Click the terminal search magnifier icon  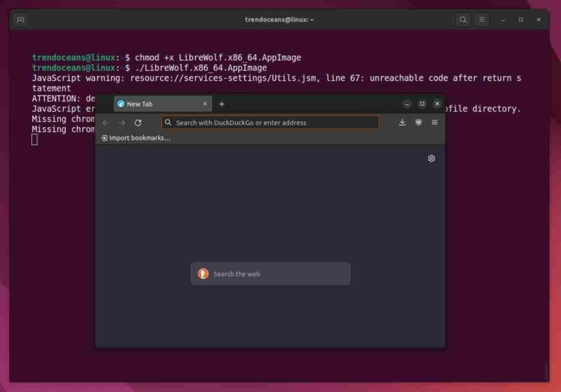463,20
